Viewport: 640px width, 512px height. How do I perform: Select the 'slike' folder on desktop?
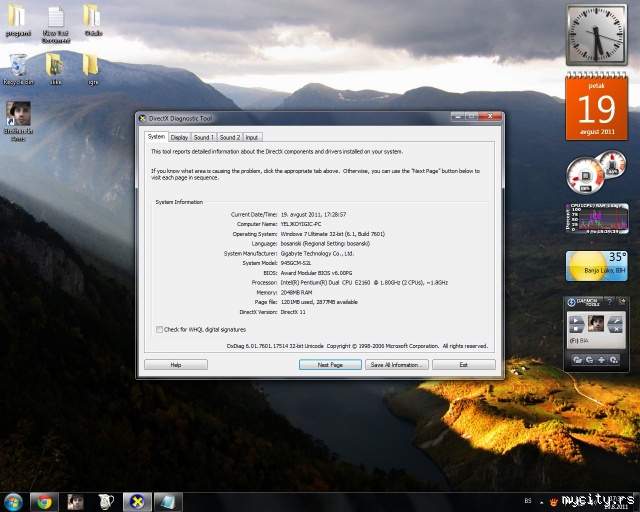pos(55,69)
